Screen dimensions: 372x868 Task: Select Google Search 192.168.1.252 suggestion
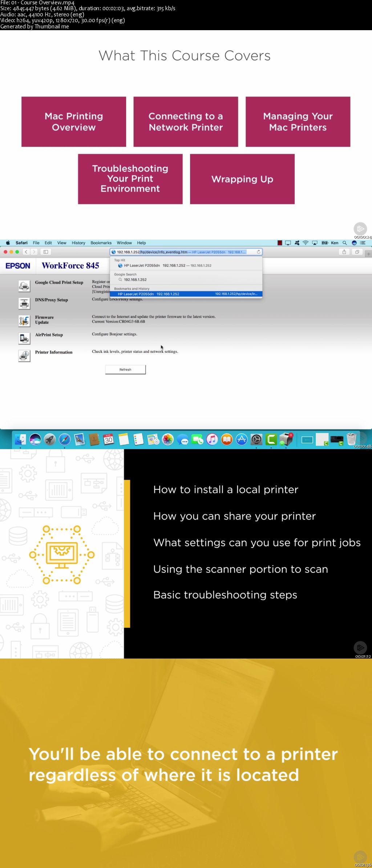pos(186,280)
